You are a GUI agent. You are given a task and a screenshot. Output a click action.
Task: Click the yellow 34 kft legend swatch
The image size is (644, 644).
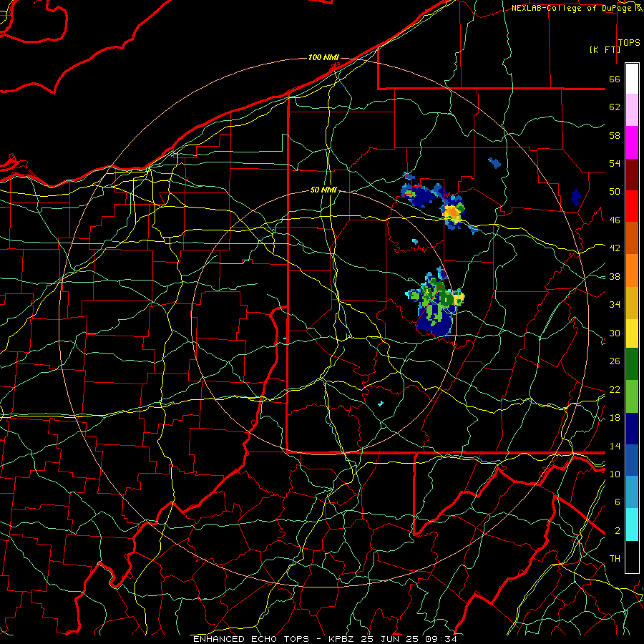pos(632,333)
